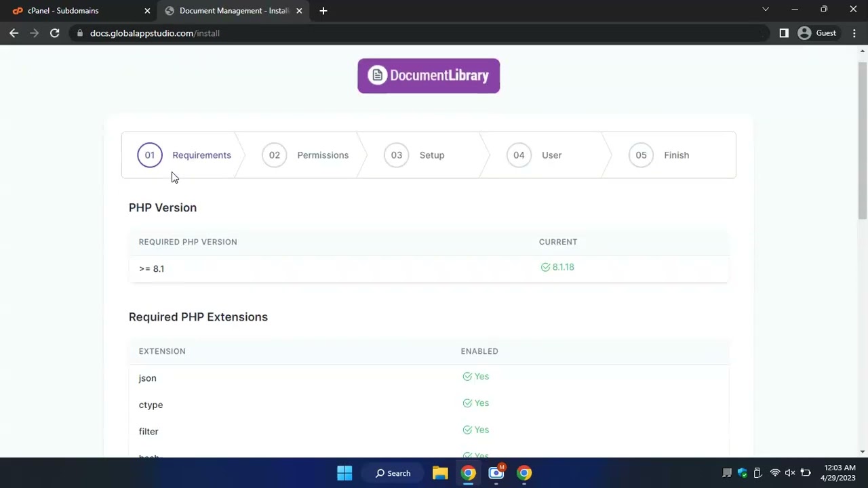Image resolution: width=868 pixels, height=488 pixels.
Task: Select the Permissions step label
Action: tap(323, 155)
